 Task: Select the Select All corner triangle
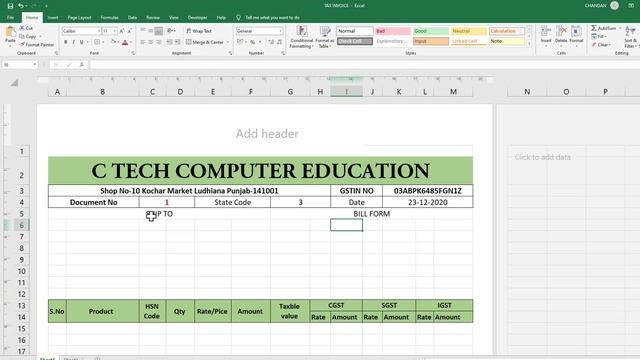pyautogui.click(x=14, y=83)
